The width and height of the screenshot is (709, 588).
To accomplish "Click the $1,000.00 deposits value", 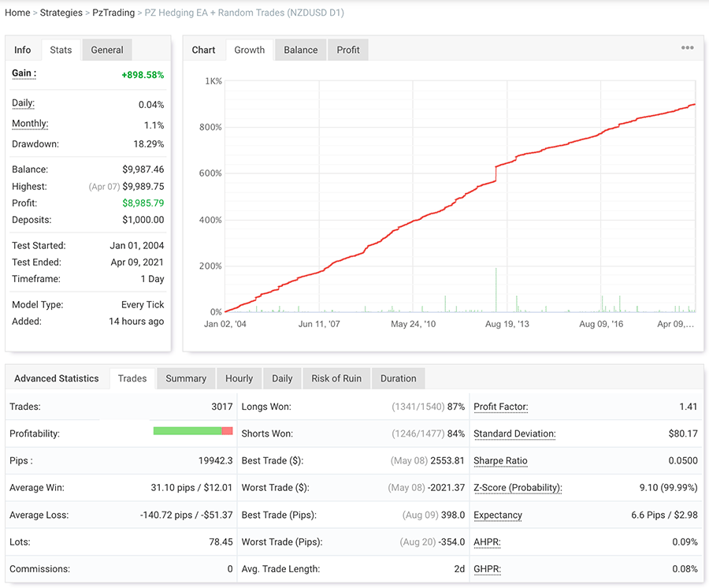I will tap(143, 220).
